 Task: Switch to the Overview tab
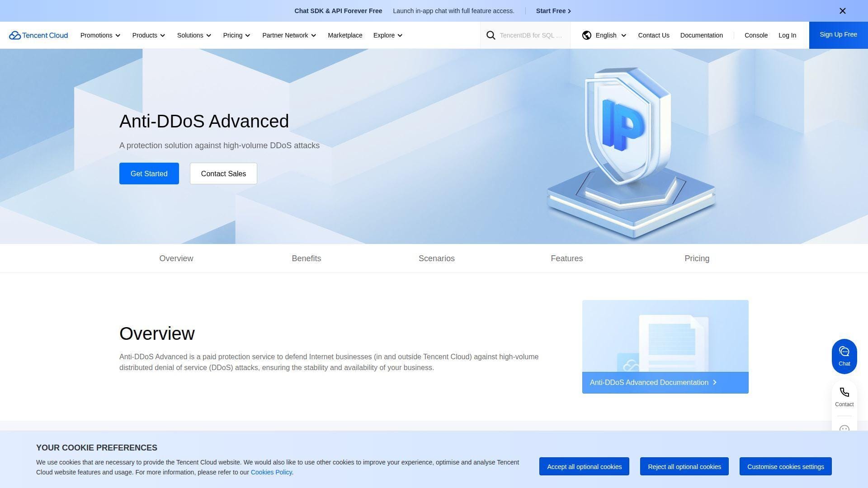pos(176,258)
